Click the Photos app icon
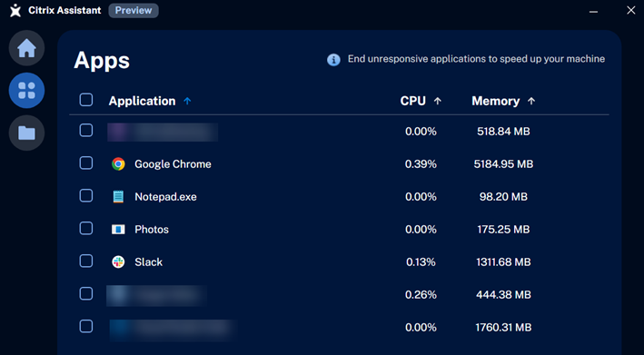This screenshot has width=644, height=355. (118, 230)
